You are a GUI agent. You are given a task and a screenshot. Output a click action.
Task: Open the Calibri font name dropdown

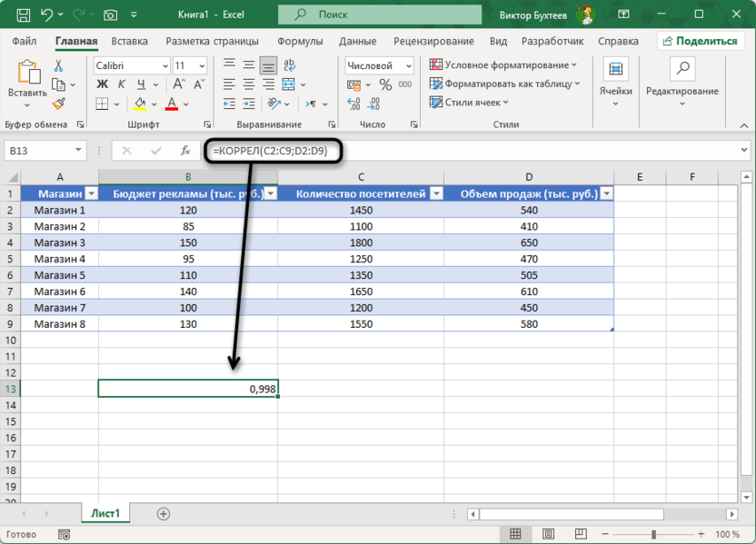pyautogui.click(x=164, y=66)
